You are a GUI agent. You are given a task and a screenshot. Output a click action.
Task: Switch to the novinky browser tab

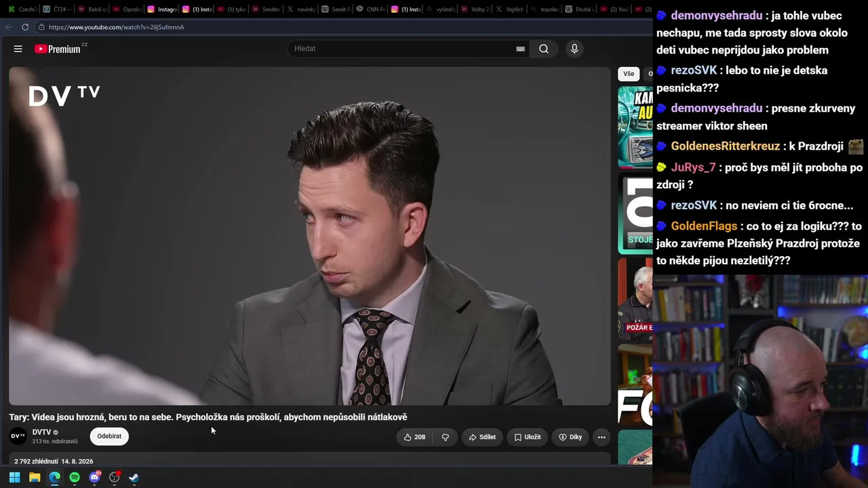pos(301,9)
